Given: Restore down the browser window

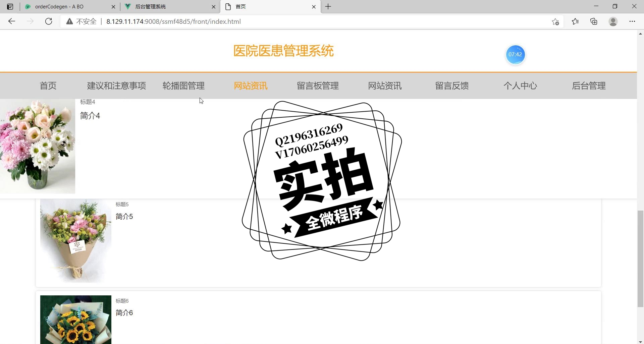Looking at the screenshot, I should [615, 6].
